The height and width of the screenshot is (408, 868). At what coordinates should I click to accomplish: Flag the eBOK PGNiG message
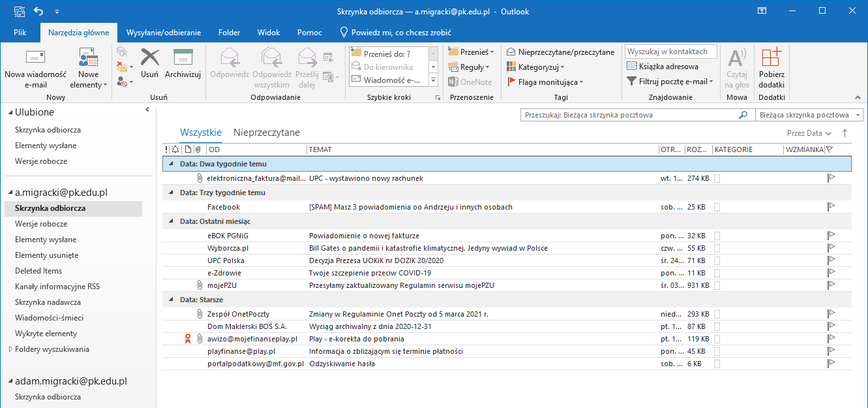tap(831, 236)
